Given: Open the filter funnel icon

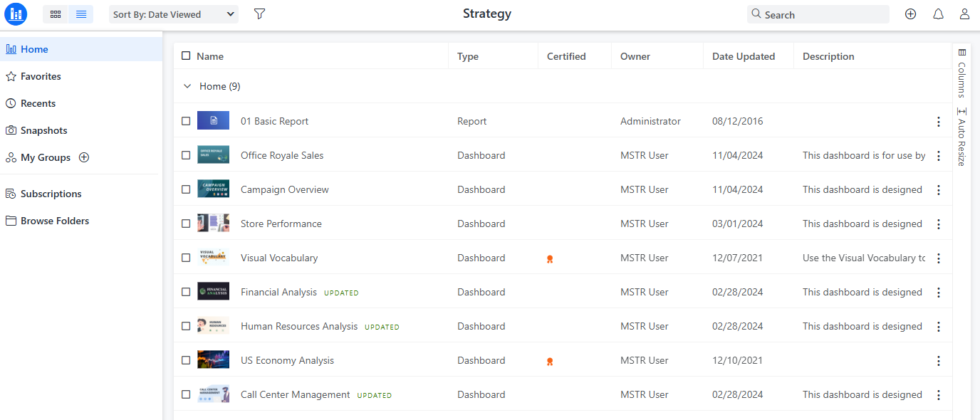Looking at the screenshot, I should 259,14.
